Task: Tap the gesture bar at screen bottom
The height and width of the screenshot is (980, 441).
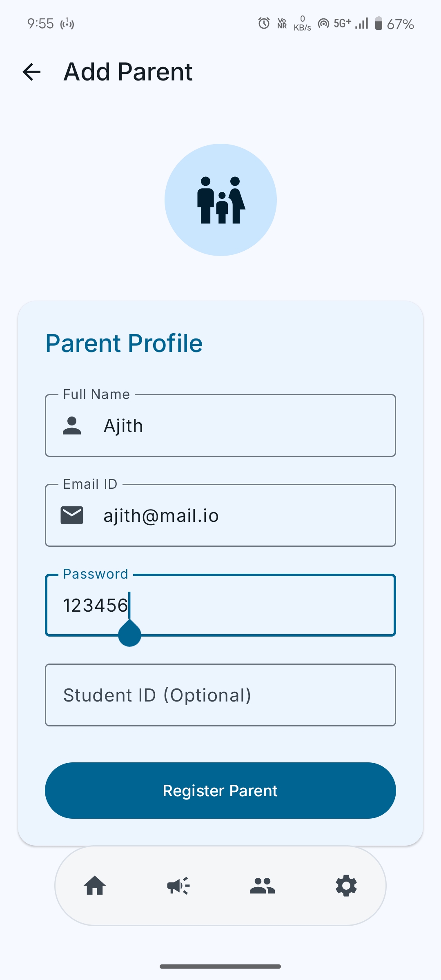Action: (220, 967)
